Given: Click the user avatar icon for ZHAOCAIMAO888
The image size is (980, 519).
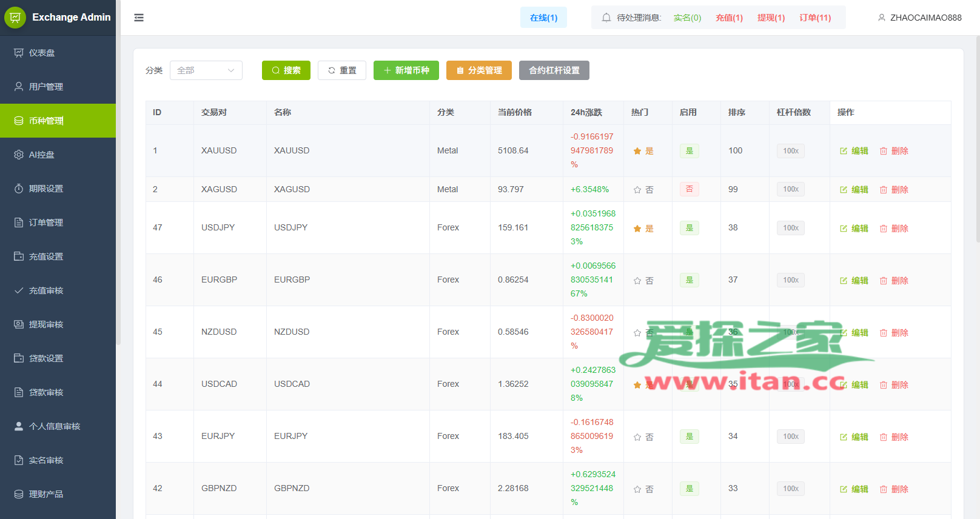Looking at the screenshot, I should click(x=882, y=18).
